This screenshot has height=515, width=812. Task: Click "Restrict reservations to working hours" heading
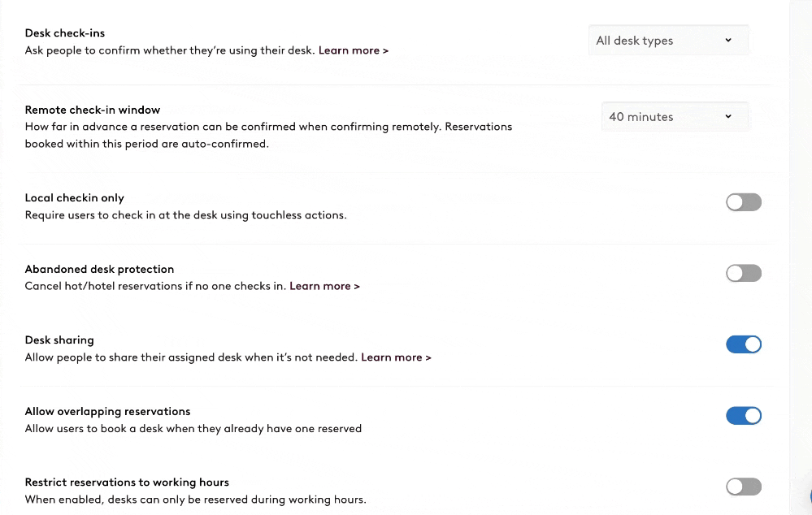tap(127, 483)
